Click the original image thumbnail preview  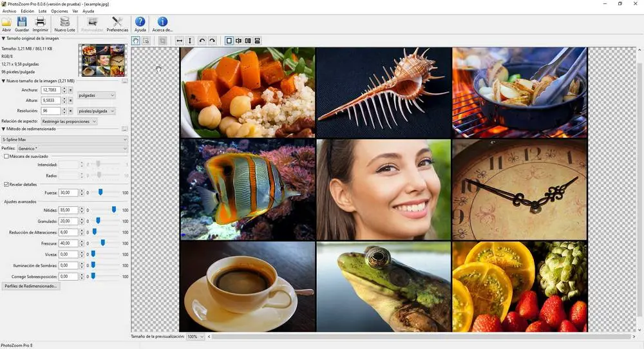point(102,61)
